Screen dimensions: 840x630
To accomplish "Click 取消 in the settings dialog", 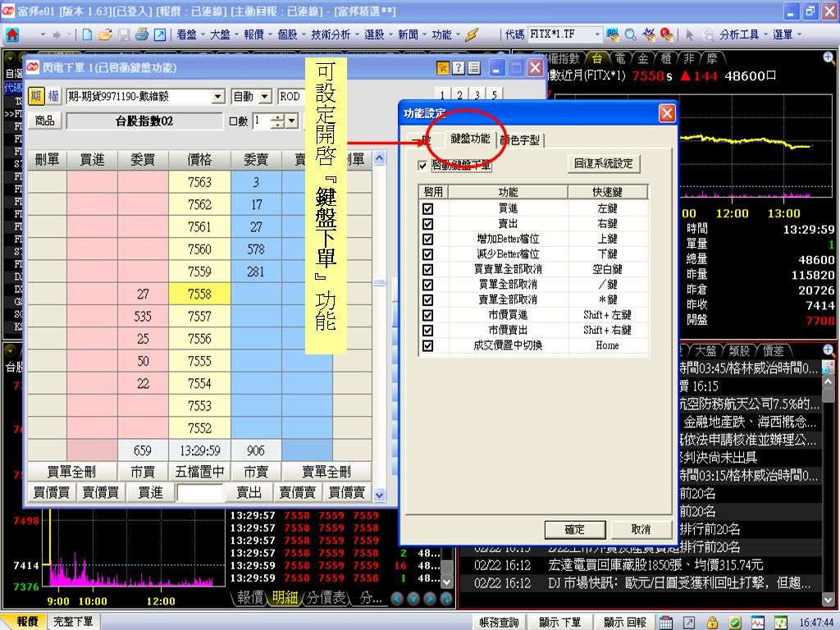I will (641, 529).
